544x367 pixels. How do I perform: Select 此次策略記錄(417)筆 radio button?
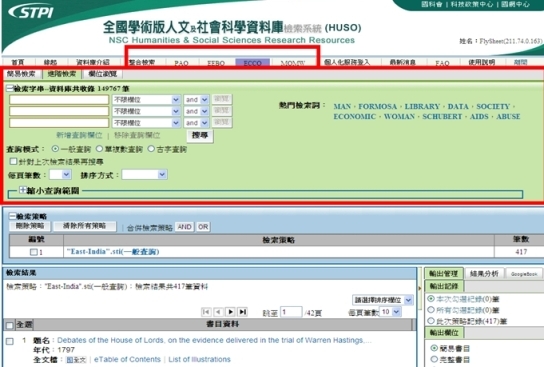[431, 321]
